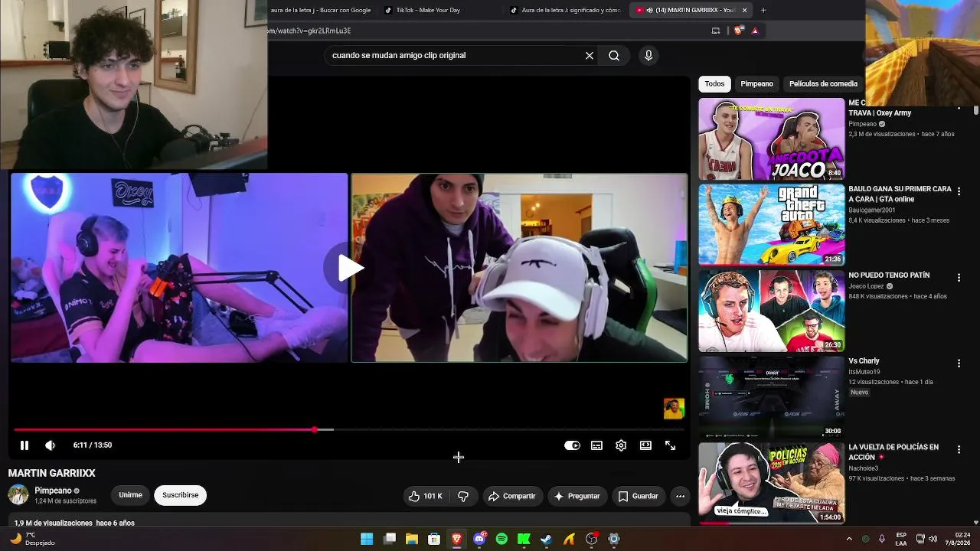Image resolution: width=980 pixels, height=551 pixels.
Task: Clear the search text with the X icon
Action: pos(590,55)
